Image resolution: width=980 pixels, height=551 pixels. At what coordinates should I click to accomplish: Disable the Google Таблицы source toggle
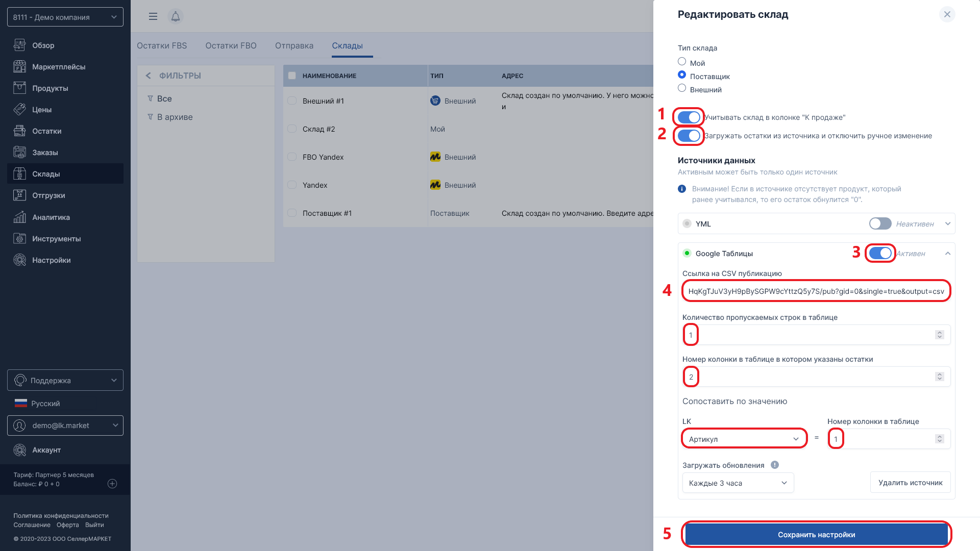point(880,253)
